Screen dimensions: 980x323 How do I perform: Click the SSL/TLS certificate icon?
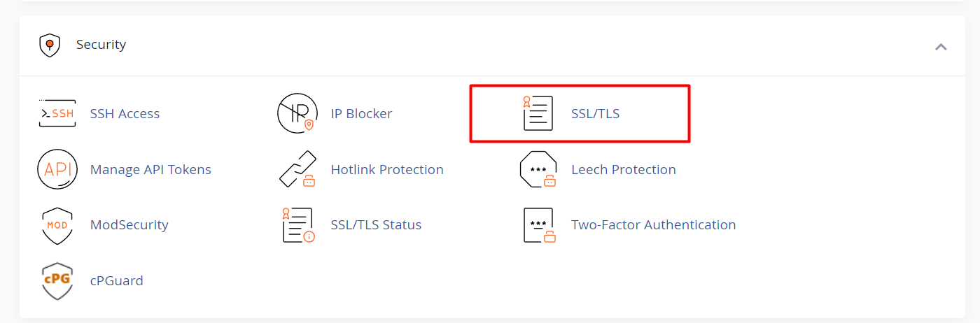pyautogui.click(x=538, y=113)
